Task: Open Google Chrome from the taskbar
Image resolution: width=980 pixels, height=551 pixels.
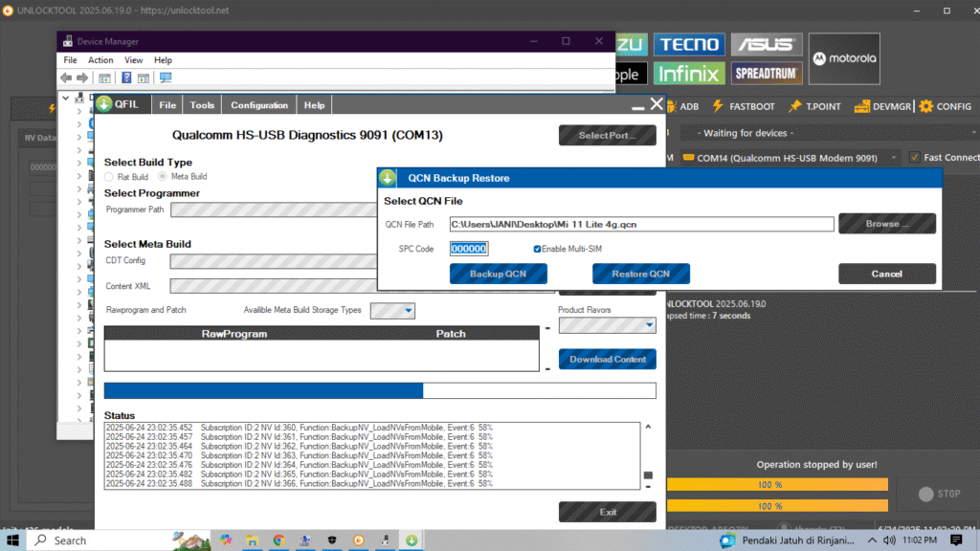Action: tap(278, 540)
